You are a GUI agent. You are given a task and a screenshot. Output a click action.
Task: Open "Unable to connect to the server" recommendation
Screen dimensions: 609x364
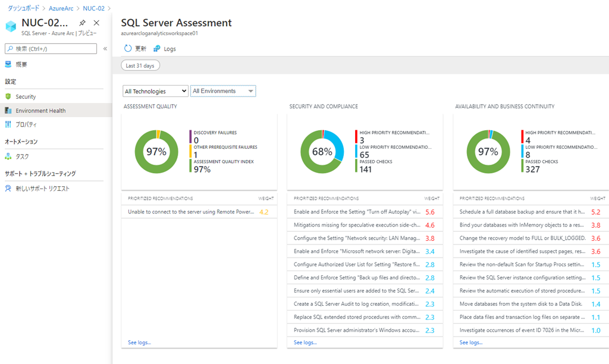coord(199,212)
